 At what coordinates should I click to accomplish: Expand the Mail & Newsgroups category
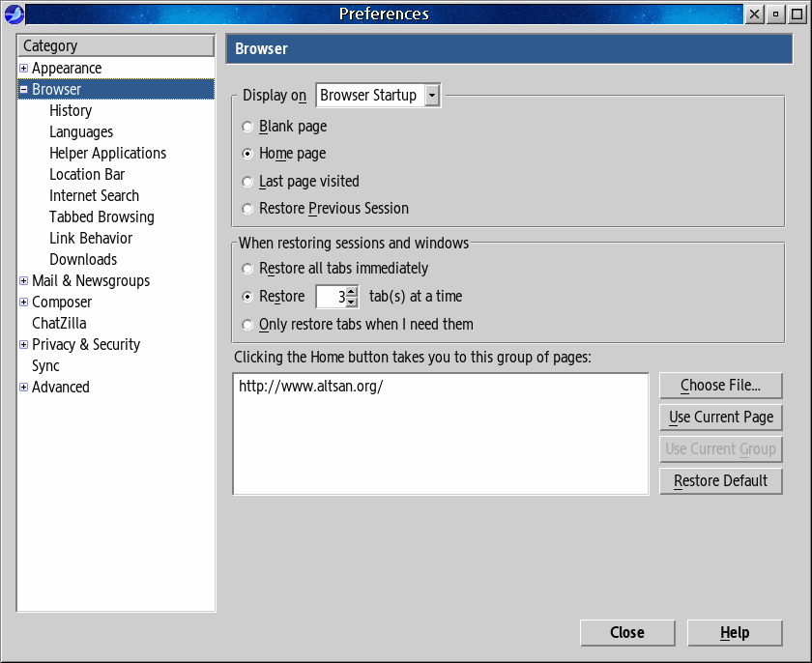(x=24, y=281)
